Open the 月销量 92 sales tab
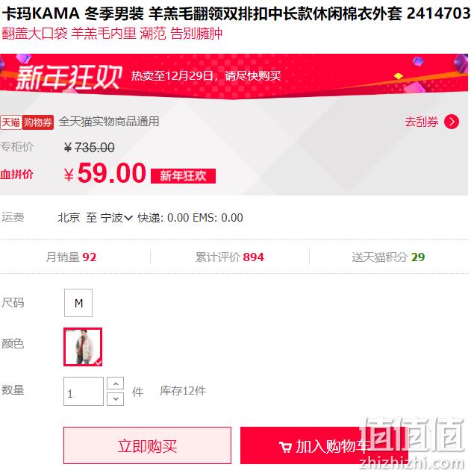471x476 pixels. [71, 257]
